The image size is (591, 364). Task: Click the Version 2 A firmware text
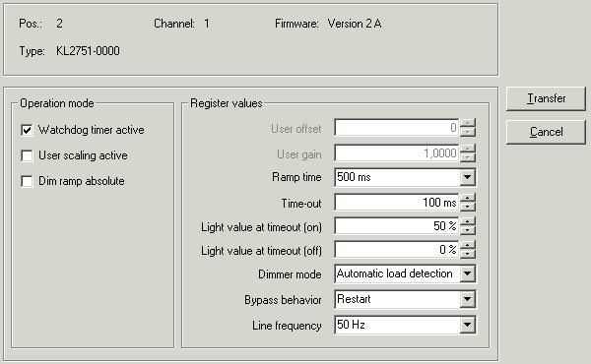pyautogui.click(x=355, y=24)
